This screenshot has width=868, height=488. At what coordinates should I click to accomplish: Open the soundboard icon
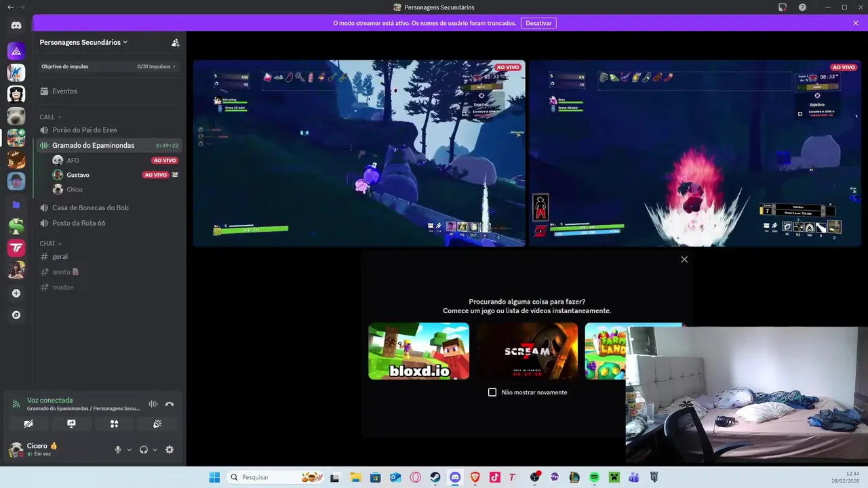point(157,424)
